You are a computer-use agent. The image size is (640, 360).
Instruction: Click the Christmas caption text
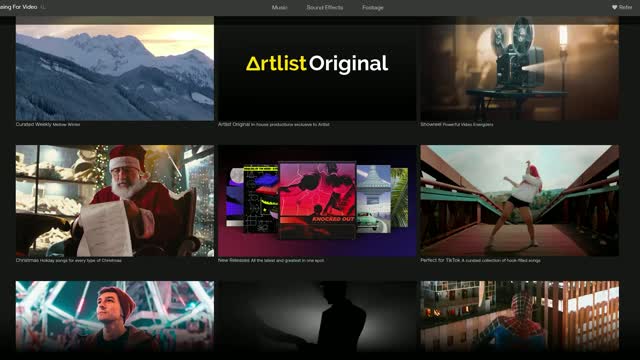coord(69,260)
